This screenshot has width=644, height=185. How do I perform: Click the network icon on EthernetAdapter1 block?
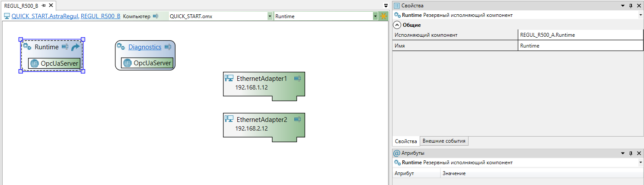[x=229, y=78]
